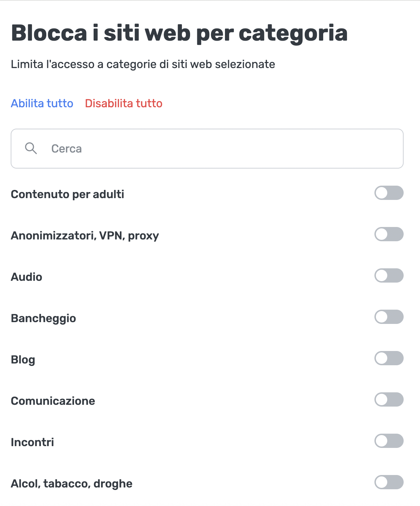Switch on the Bancheggio category toggle

point(389,317)
